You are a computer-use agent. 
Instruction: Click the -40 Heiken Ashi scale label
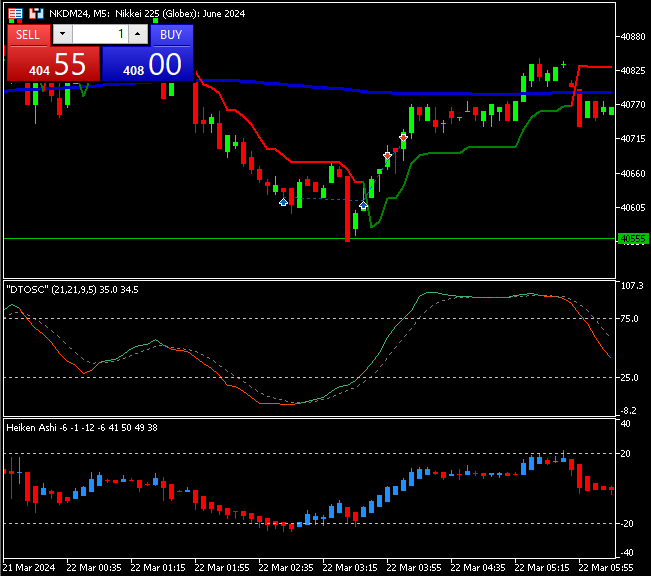[627, 553]
